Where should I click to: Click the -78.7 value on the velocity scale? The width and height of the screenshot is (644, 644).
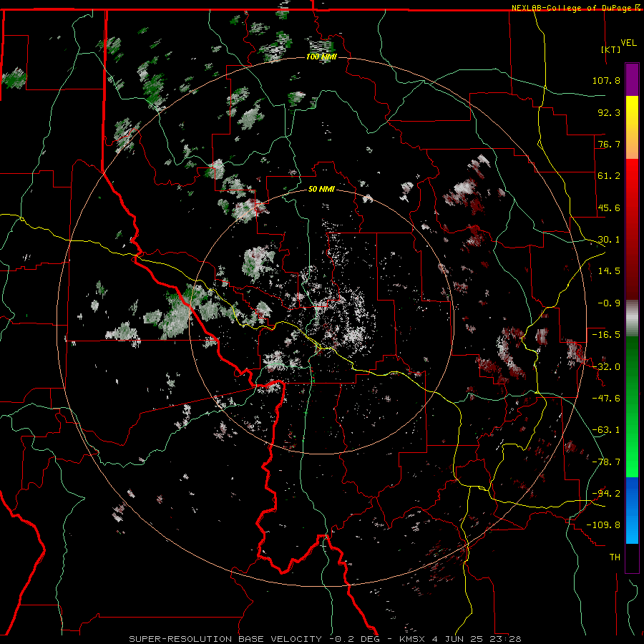606,462
